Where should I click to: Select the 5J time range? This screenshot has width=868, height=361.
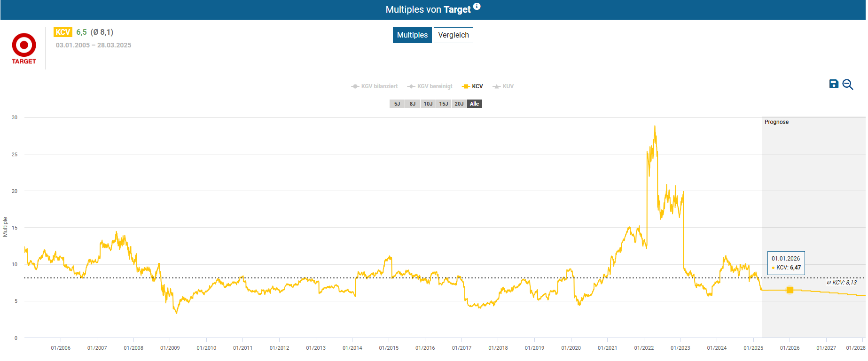pos(397,104)
